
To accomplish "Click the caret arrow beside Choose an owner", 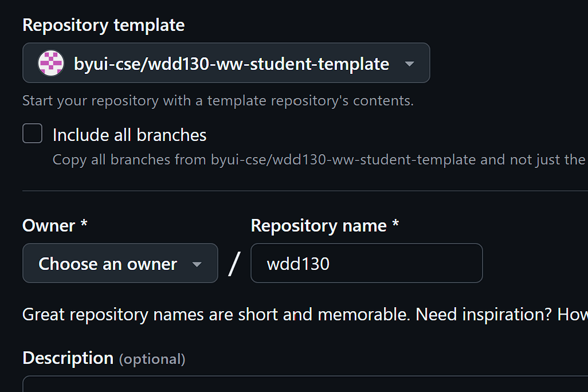I will click(x=197, y=264).
